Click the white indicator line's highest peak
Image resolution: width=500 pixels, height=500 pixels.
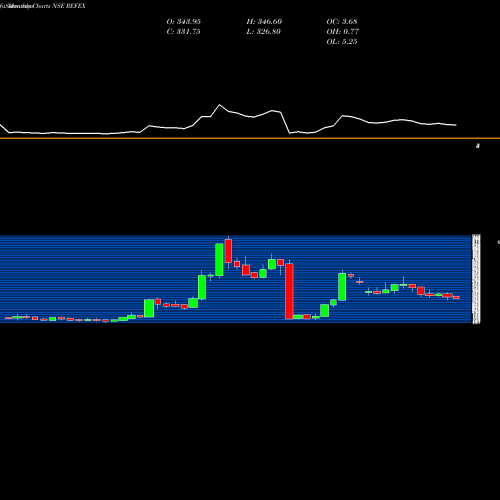tap(219, 105)
